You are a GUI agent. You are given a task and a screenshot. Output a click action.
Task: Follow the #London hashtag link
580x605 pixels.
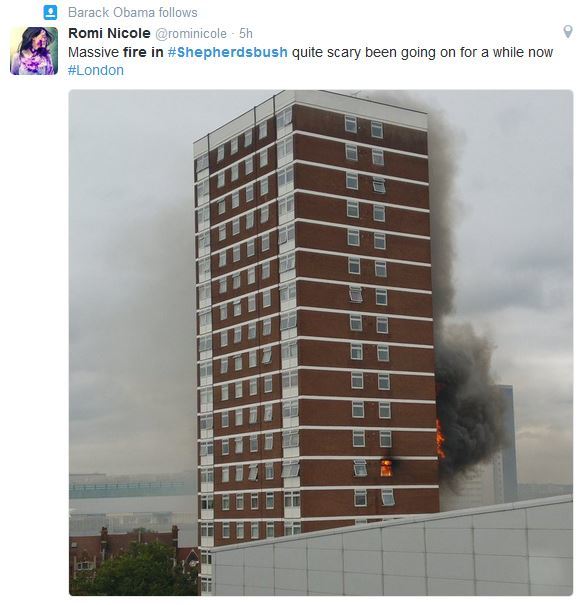(x=96, y=71)
